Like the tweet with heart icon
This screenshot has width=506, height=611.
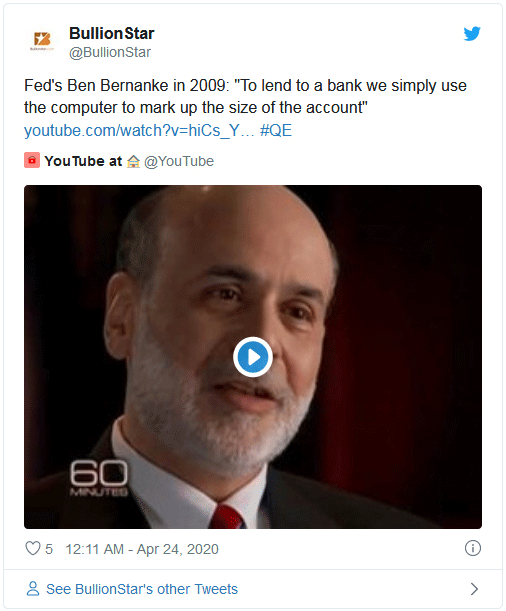(x=33, y=548)
